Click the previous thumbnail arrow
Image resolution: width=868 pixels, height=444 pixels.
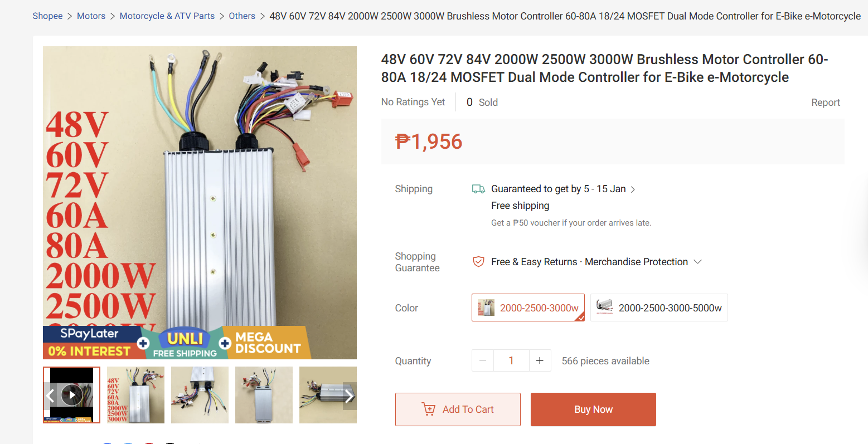(x=50, y=396)
